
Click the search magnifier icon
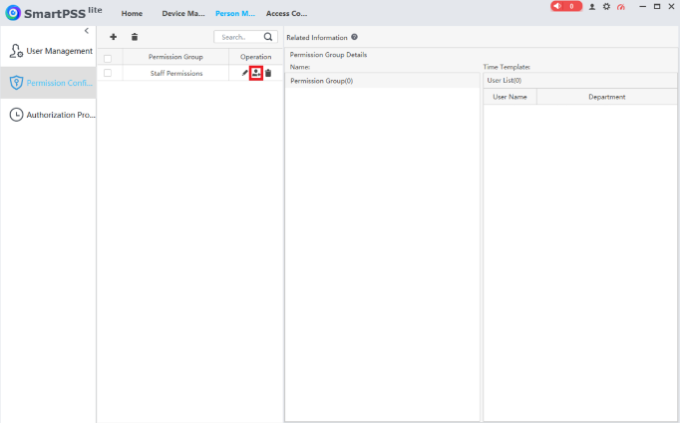coord(268,37)
